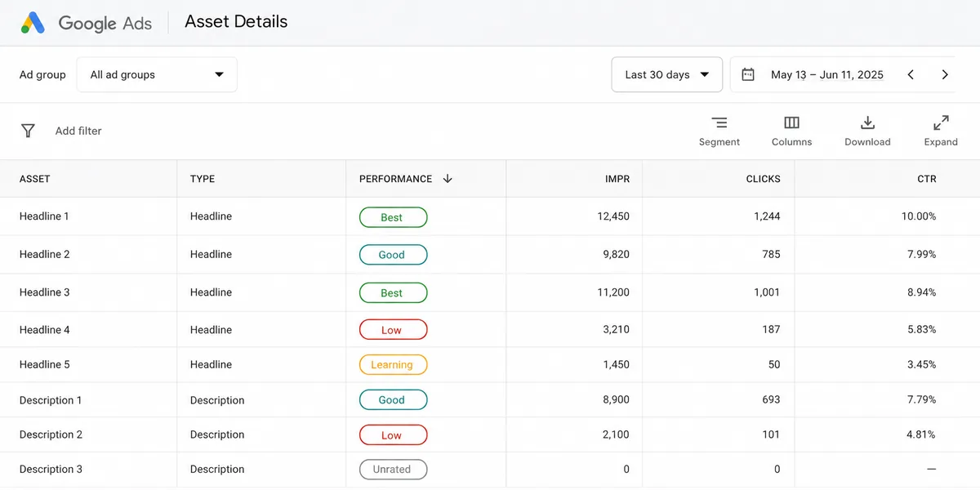Select the Description 2 asset

pyautogui.click(x=51, y=434)
